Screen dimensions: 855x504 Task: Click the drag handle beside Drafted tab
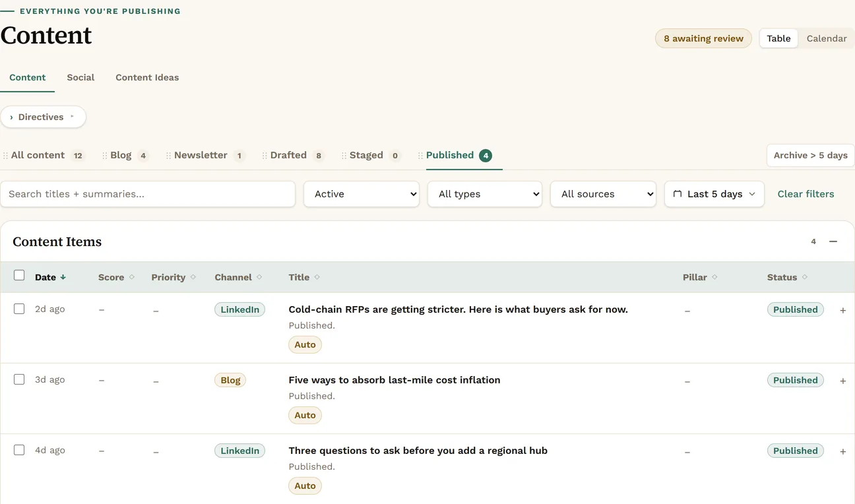point(265,156)
